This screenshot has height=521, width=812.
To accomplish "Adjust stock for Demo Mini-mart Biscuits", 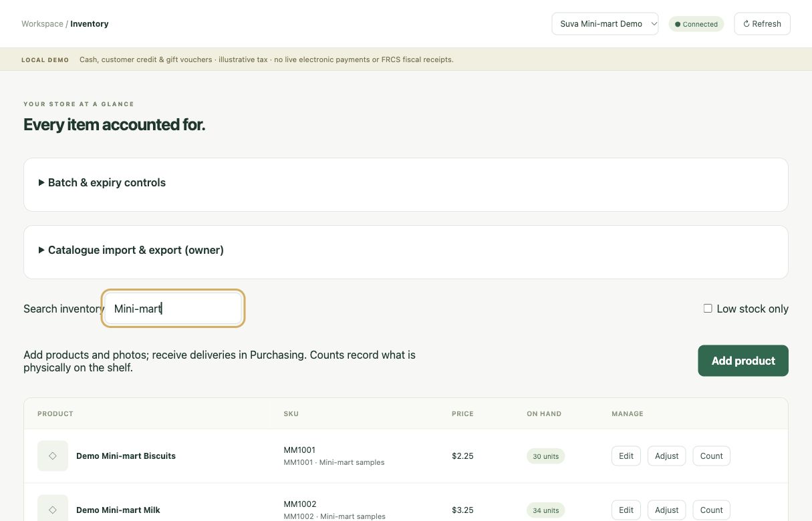I will [x=666, y=456].
